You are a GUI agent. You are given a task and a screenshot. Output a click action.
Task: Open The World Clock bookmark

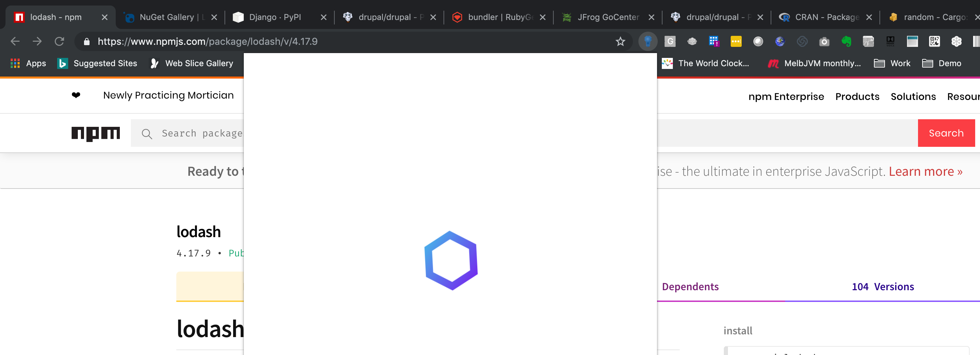705,63
